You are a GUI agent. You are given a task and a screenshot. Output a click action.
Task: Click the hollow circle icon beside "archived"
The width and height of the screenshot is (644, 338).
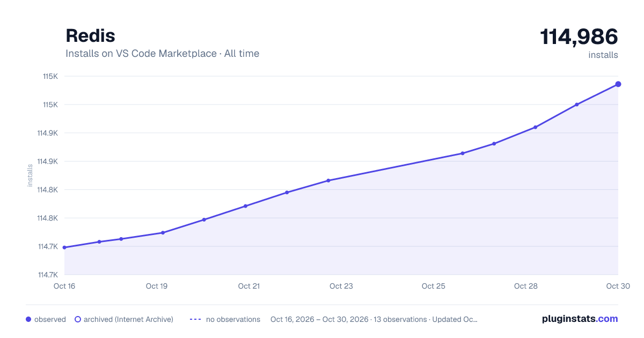(78, 319)
